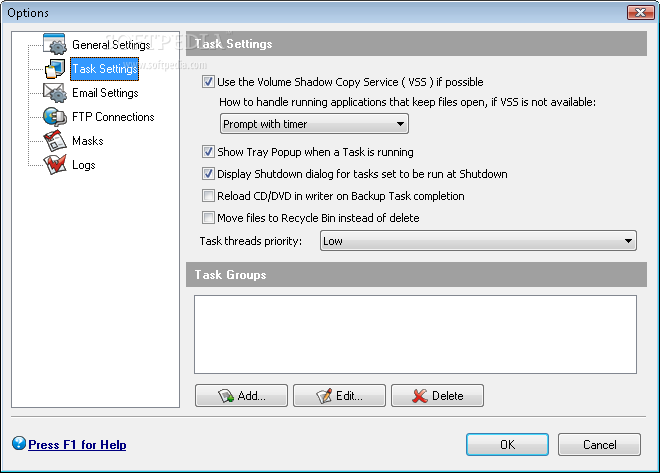Enable Move files to Recycle Bin
660x473 pixels.
tap(208, 218)
